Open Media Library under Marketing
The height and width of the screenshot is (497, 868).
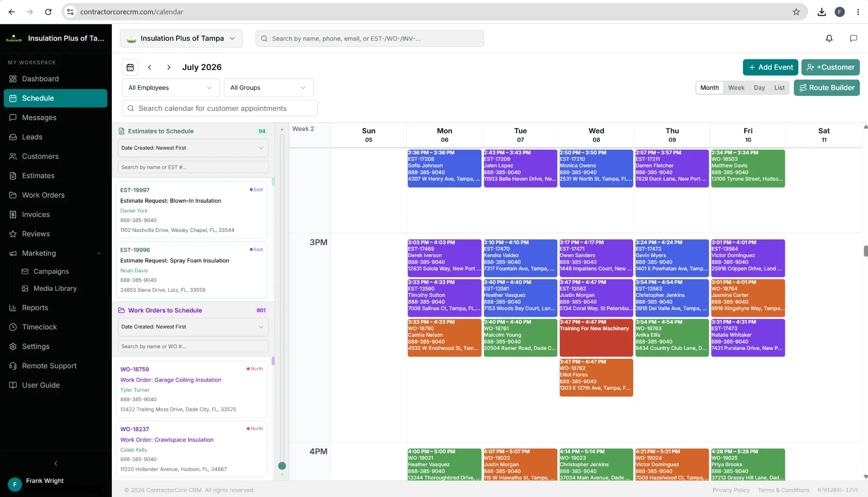55,288
